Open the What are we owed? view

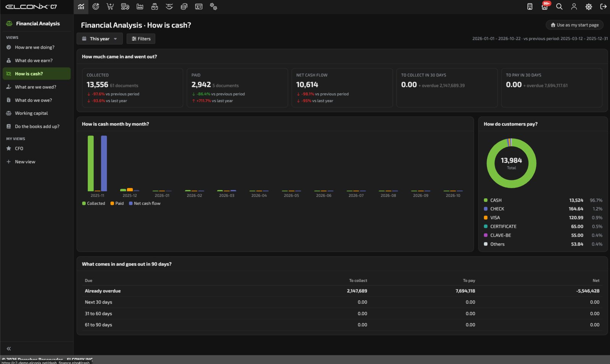click(37, 87)
